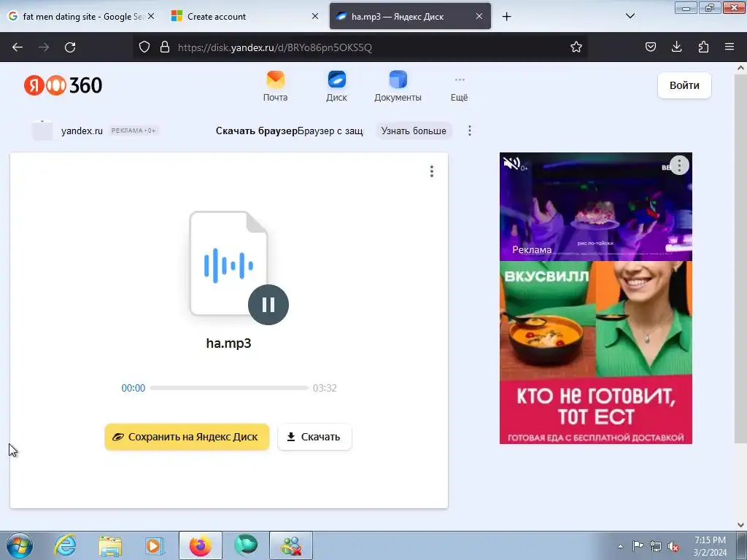The height and width of the screenshot is (560, 747).
Task: Open the Action Center flag icon
Action: (x=638, y=546)
